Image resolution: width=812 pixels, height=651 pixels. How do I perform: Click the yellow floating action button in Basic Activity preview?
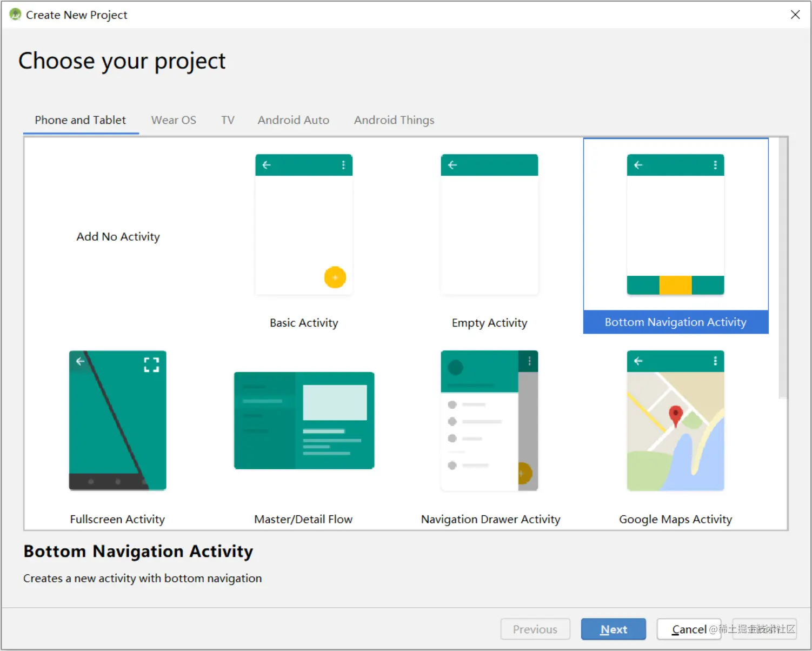tap(335, 277)
